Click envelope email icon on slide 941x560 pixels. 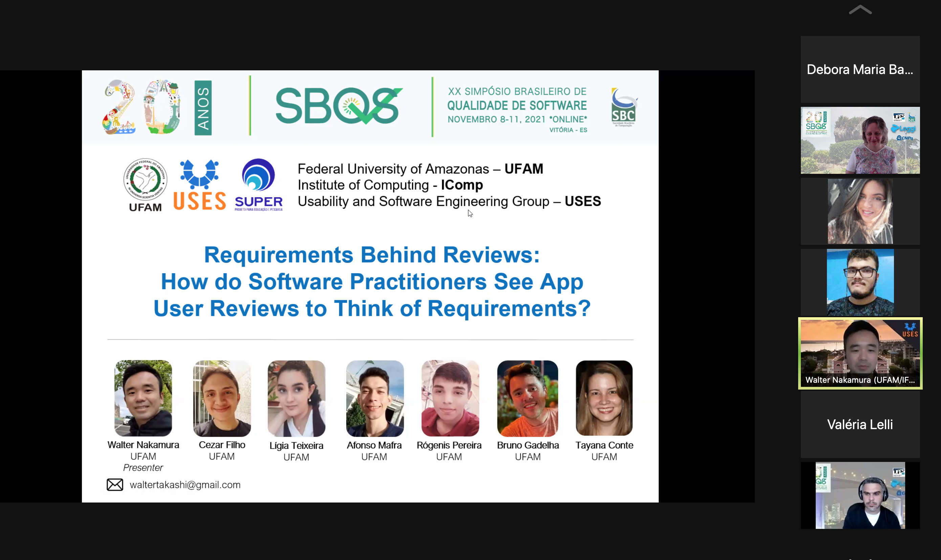click(115, 485)
